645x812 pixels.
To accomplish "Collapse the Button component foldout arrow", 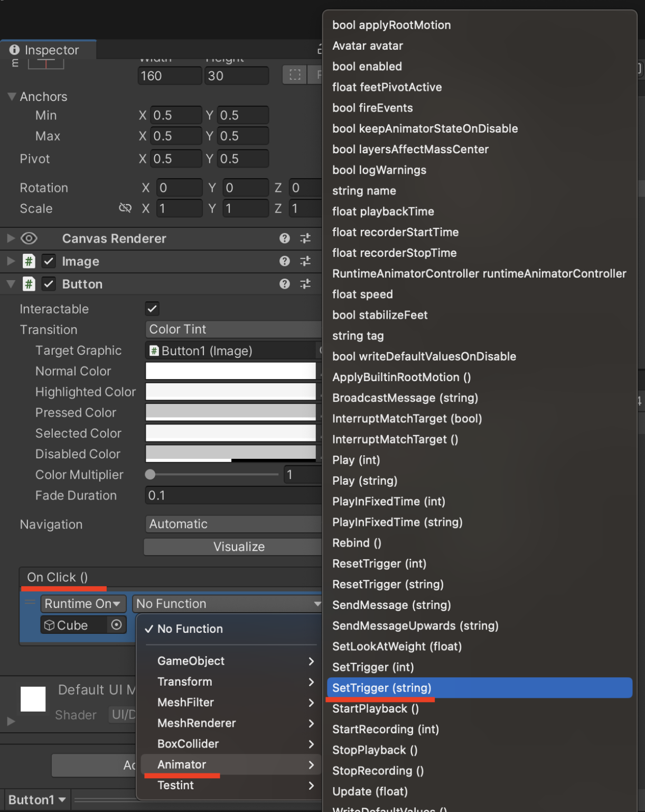I will coord(10,284).
